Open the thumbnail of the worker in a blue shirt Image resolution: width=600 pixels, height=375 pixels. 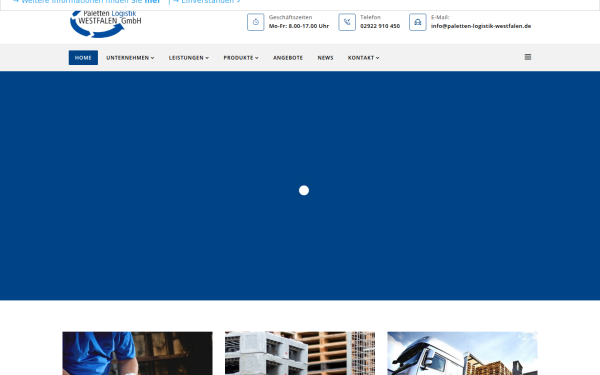[137, 353]
